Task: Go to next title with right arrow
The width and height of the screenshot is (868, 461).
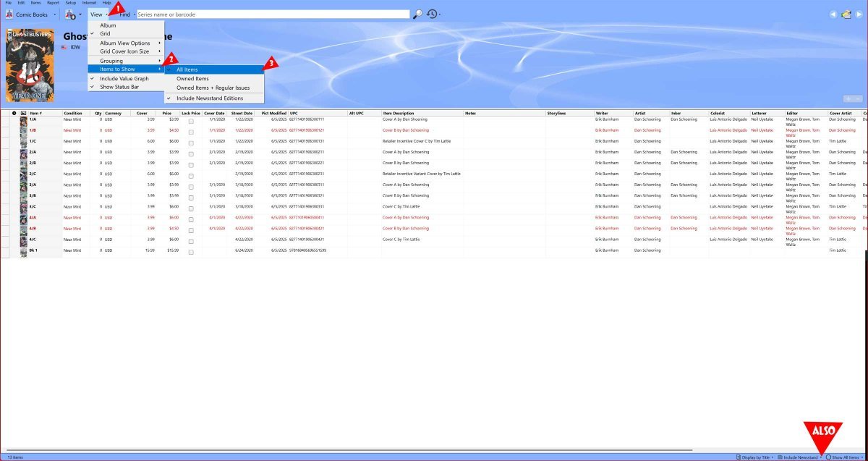Action: [858, 14]
